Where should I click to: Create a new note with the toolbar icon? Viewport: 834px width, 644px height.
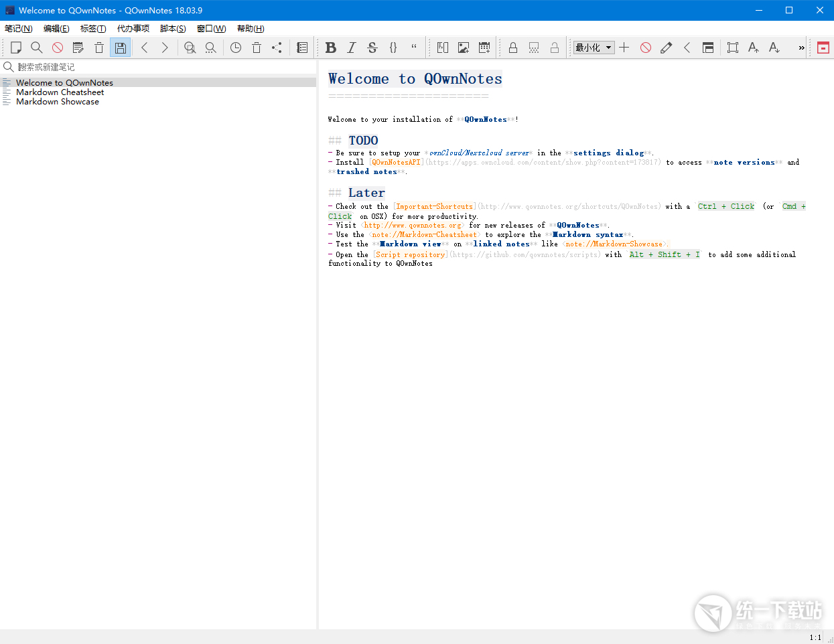(x=16, y=48)
